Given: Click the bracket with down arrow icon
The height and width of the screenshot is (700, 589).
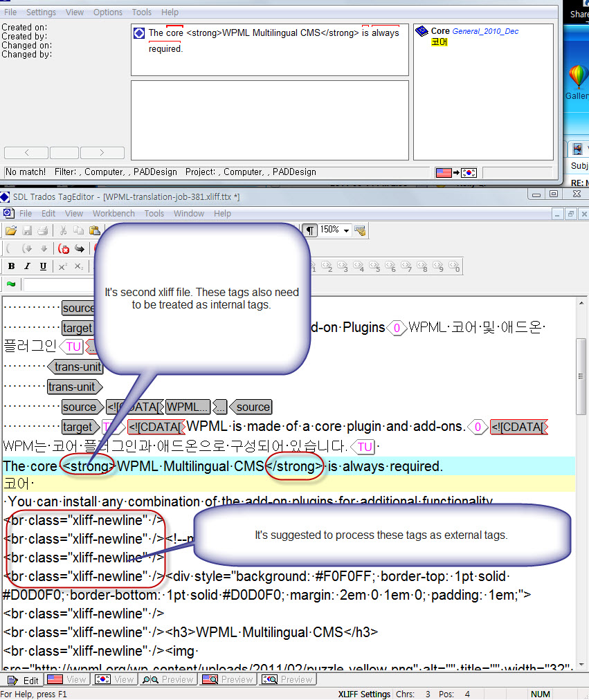Looking at the screenshot, I should (27, 248).
